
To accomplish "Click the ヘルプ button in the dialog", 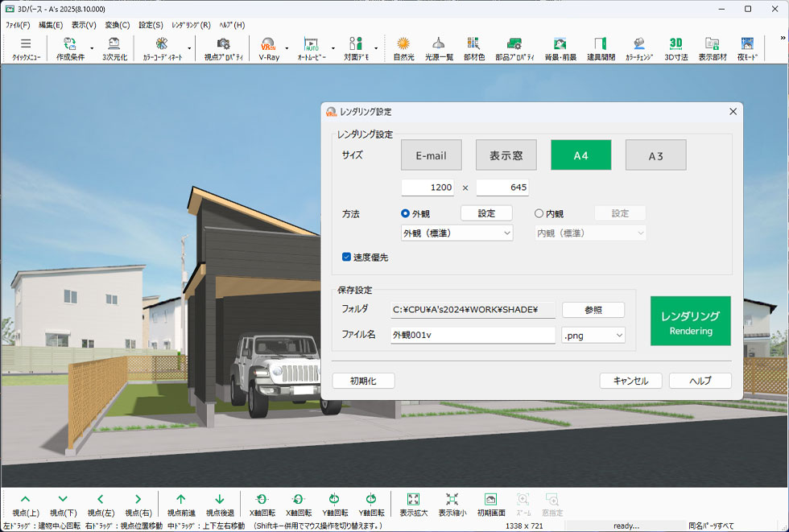I will click(700, 381).
